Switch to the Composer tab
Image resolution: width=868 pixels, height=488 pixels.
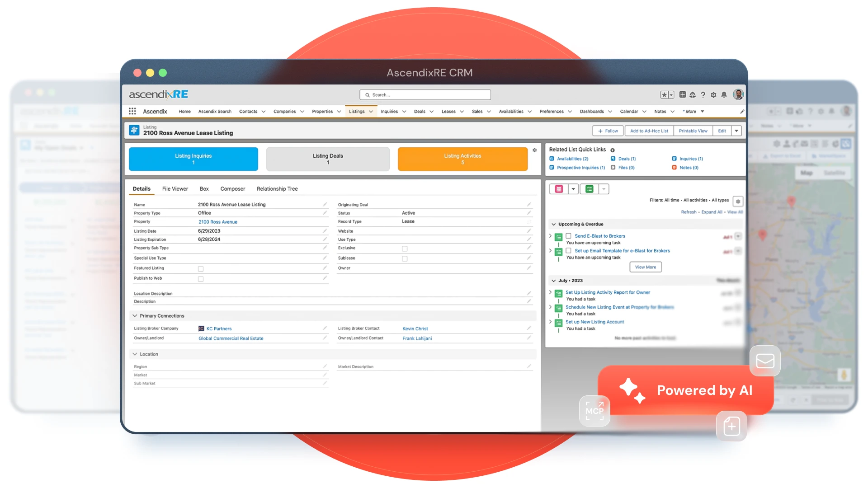coord(233,189)
